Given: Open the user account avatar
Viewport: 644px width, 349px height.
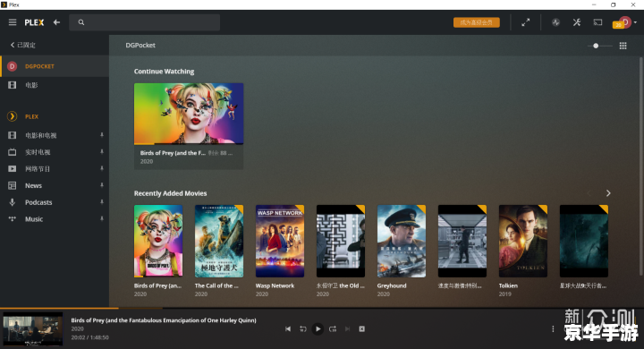Looking at the screenshot, I should [624, 22].
